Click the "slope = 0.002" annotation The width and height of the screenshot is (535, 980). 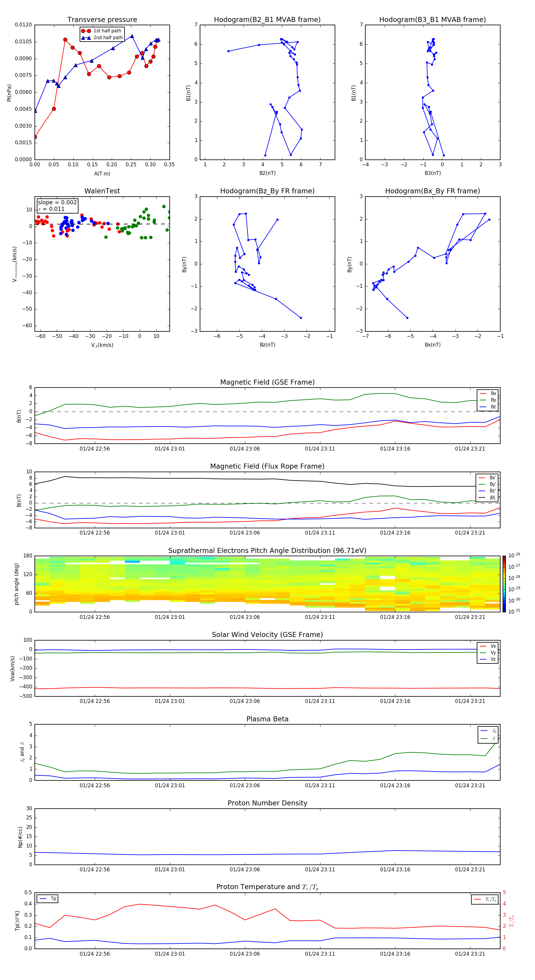click(57, 203)
